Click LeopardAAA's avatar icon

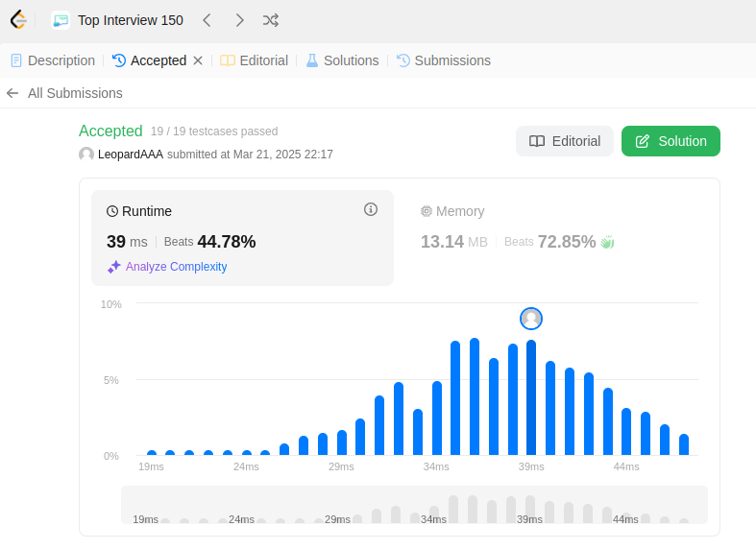click(x=86, y=155)
